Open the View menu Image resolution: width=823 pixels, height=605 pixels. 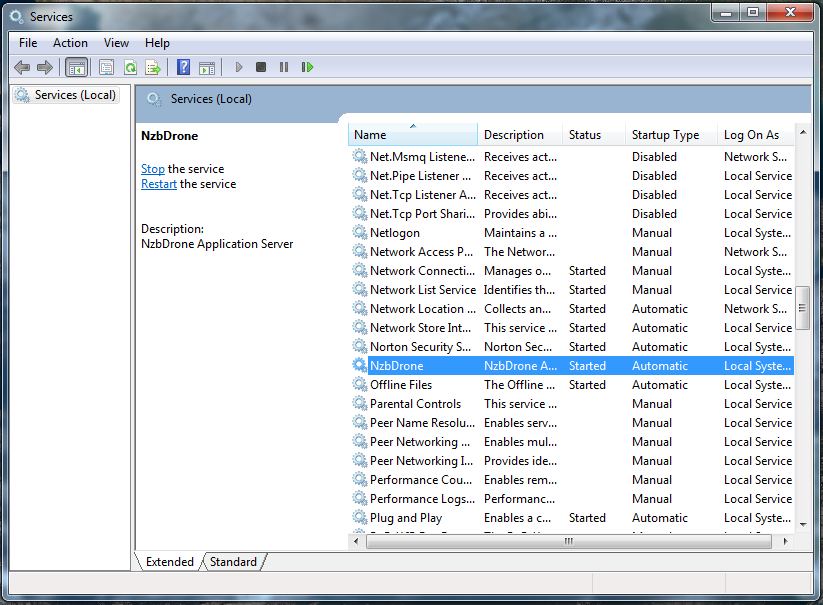117,43
